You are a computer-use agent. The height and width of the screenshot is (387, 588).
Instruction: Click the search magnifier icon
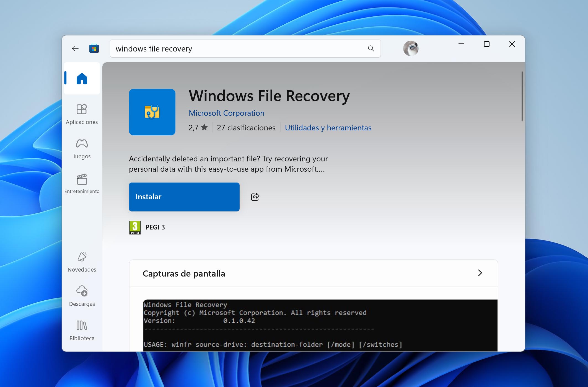(371, 49)
